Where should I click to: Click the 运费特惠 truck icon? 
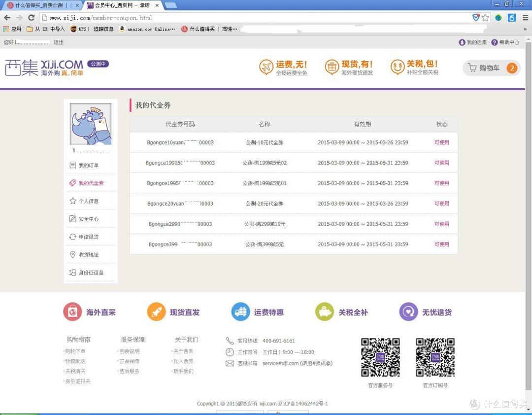[240, 311]
